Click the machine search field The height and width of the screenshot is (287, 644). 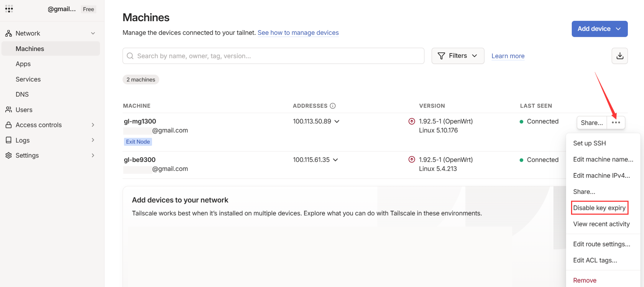click(273, 56)
